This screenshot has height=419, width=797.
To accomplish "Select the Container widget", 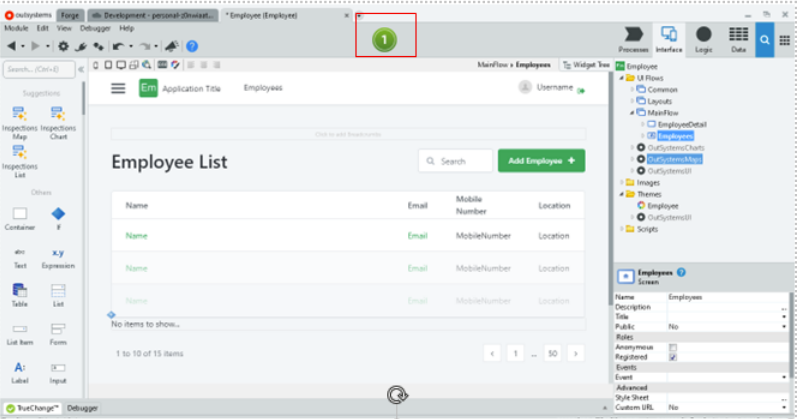I will coord(20,219).
